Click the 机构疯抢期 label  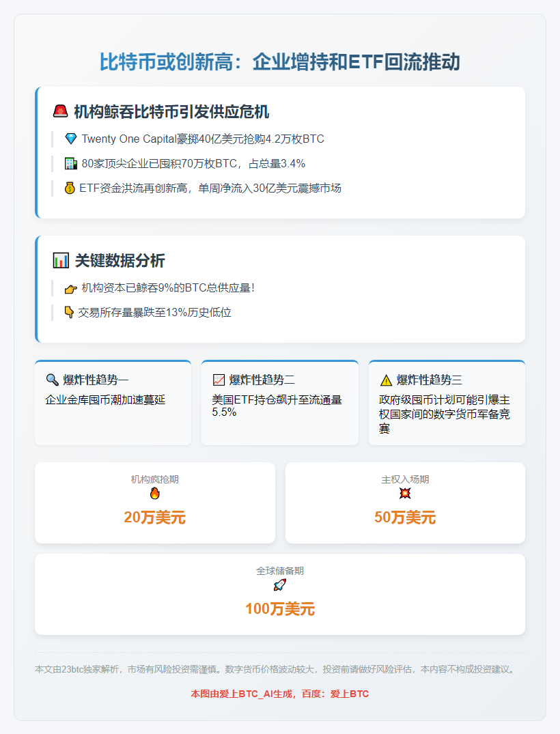[x=154, y=479]
